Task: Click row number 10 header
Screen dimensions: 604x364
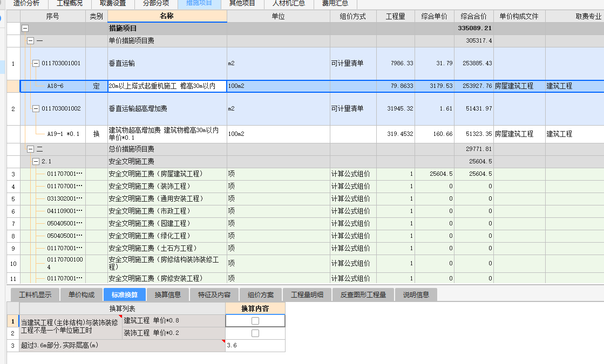Action: [x=13, y=264]
